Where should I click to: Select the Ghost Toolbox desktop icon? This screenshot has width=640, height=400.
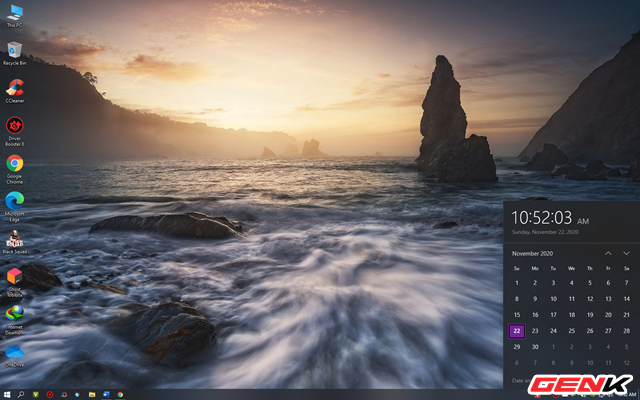point(15,282)
